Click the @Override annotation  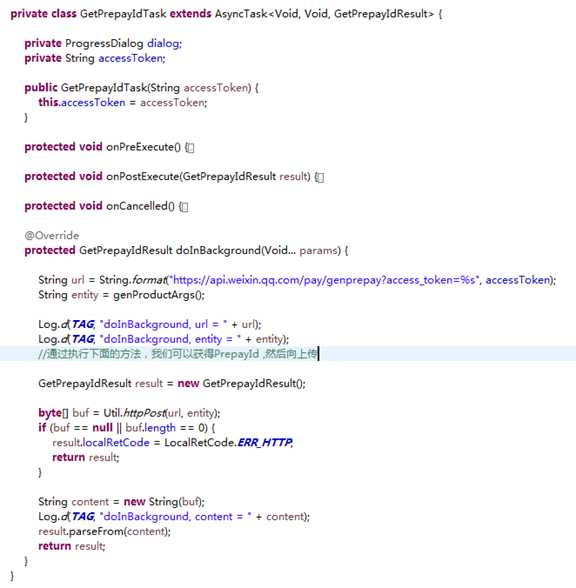pyautogui.click(x=52, y=236)
